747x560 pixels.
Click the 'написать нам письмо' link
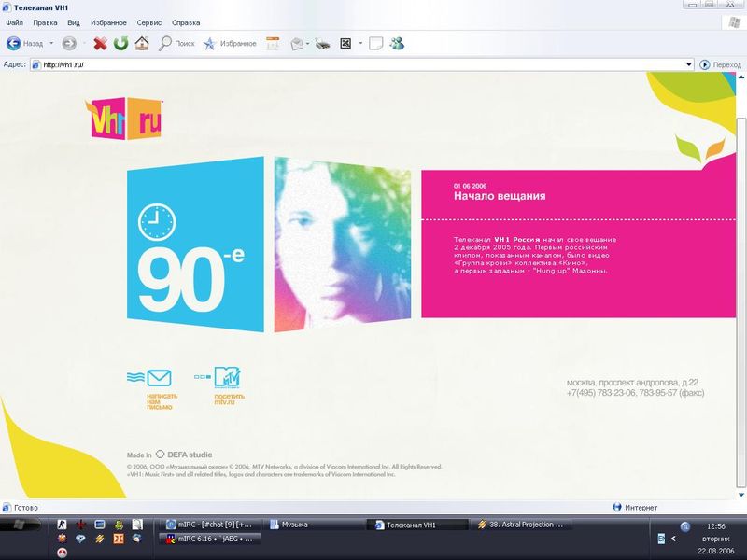point(162,401)
